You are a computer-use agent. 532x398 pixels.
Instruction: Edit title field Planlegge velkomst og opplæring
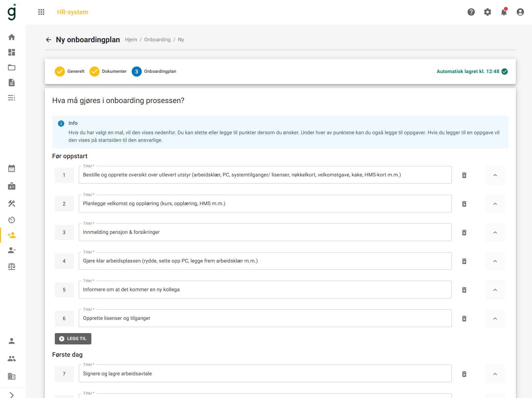[x=265, y=204]
